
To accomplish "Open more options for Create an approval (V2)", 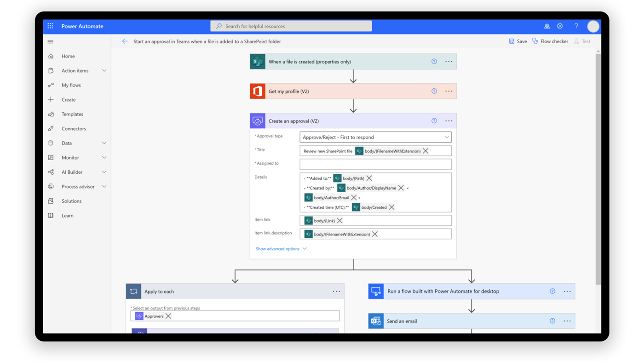I will tap(449, 121).
